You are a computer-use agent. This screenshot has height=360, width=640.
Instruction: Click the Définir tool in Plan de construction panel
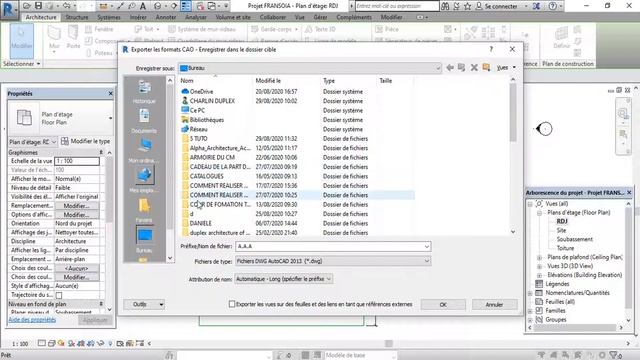click(562, 38)
